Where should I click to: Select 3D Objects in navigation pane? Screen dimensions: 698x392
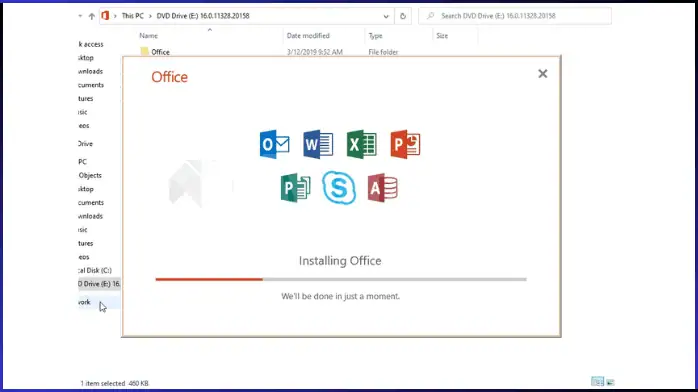coord(90,175)
